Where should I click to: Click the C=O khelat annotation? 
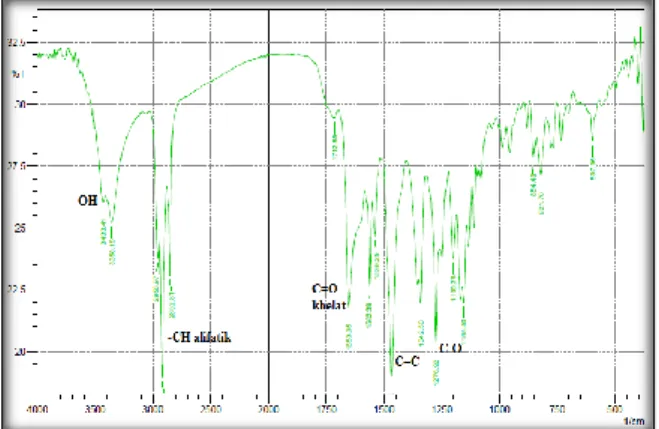point(329,297)
